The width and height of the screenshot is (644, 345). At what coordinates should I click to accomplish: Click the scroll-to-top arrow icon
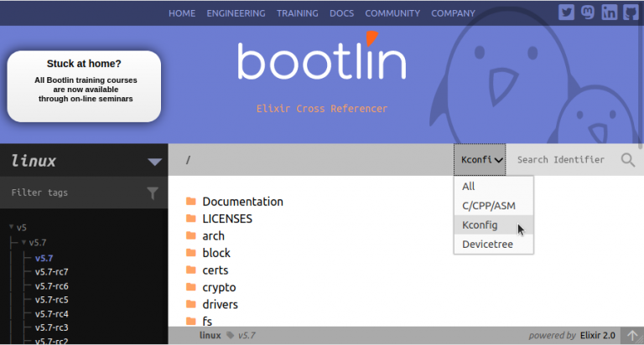pos(632,336)
